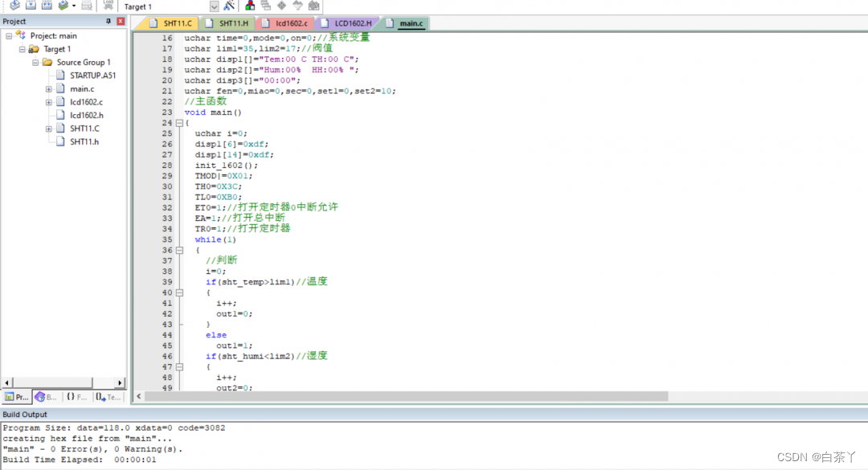Click the 'Build Time Elapsed: 00:00:01' line

coord(80,460)
